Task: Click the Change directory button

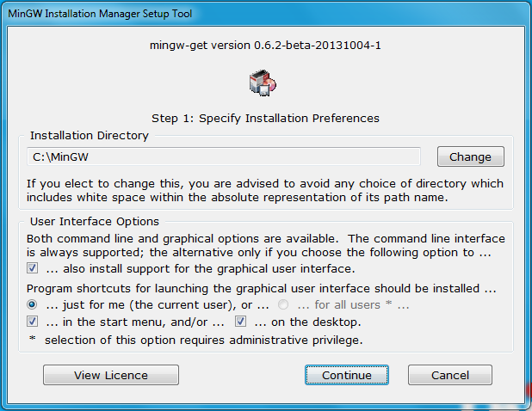Action: tap(470, 156)
